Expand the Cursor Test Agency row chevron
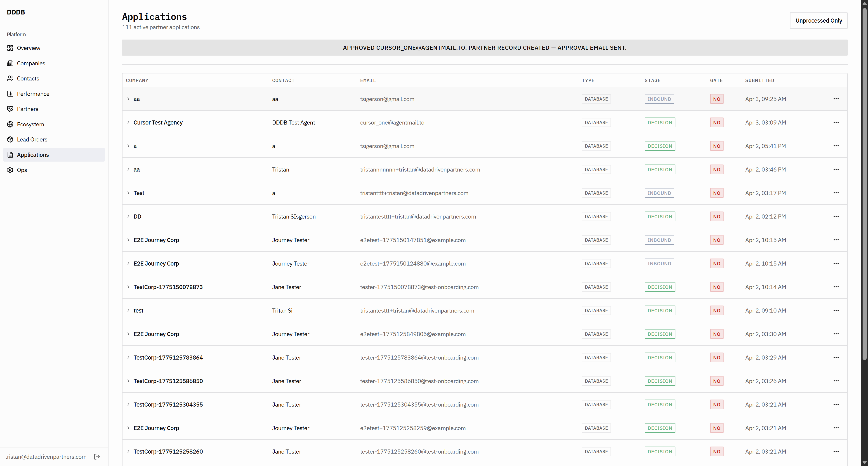Viewport: 868px width, 466px height. point(128,122)
